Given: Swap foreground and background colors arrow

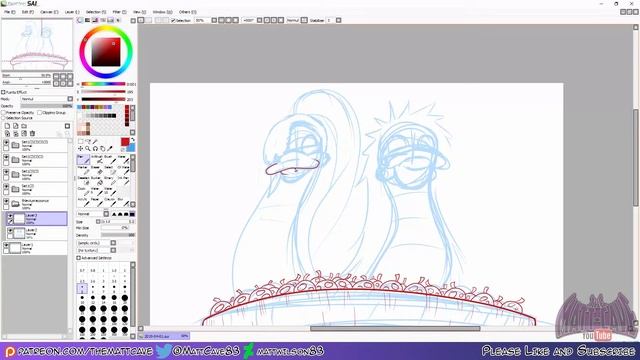Looking at the screenshot, I should (132, 140).
